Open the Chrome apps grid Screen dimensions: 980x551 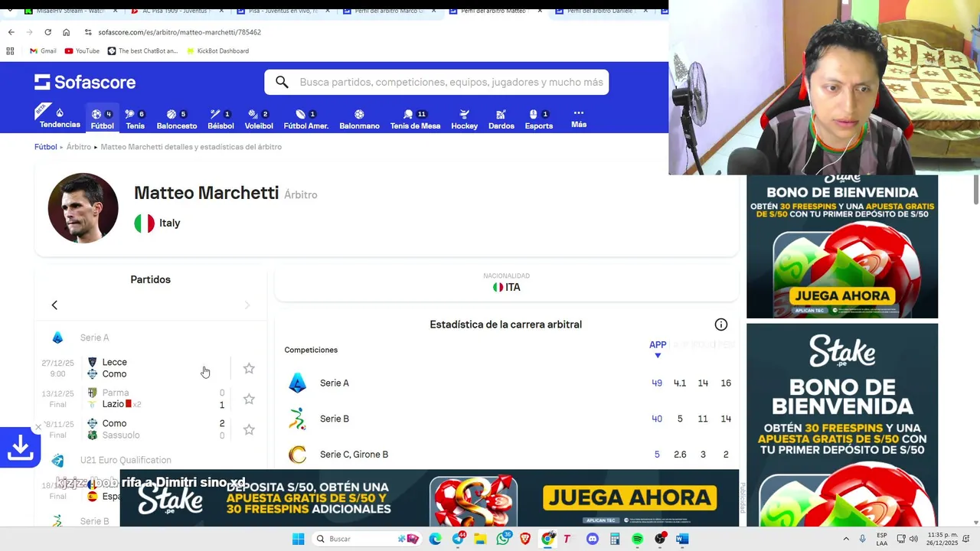(x=10, y=51)
